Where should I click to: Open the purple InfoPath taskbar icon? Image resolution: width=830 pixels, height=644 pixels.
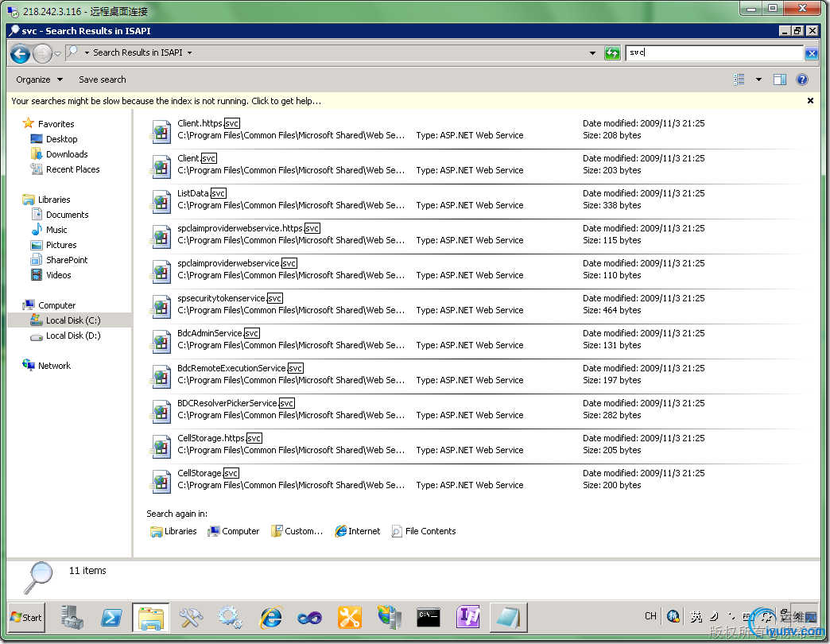[x=468, y=618]
